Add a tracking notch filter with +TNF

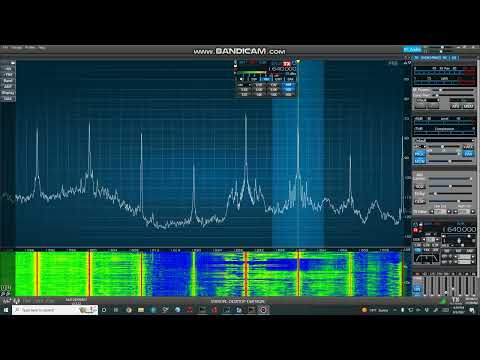tap(8, 75)
